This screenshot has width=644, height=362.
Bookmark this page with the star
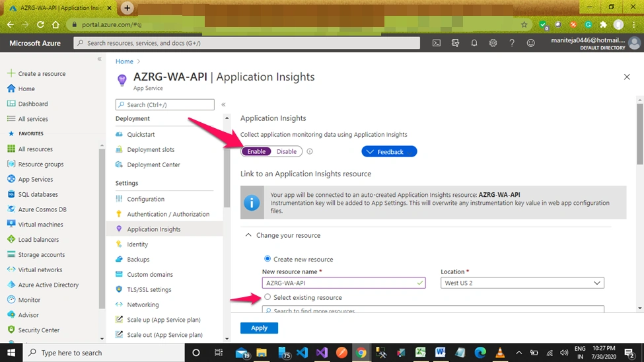click(524, 24)
